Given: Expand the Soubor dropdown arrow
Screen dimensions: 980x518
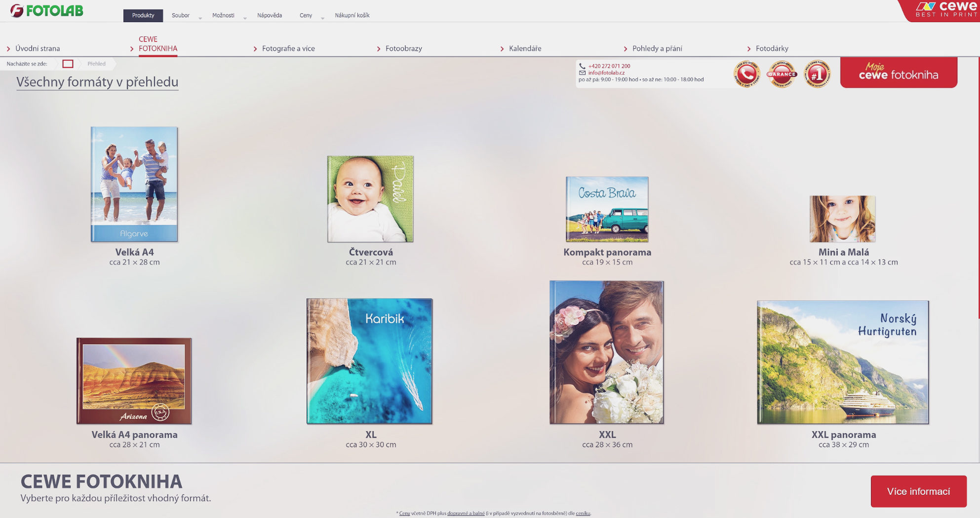Looking at the screenshot, I should coord(200,18).
